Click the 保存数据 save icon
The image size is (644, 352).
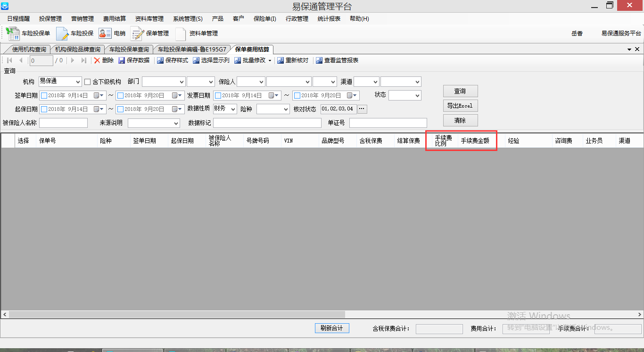[122, 60]
